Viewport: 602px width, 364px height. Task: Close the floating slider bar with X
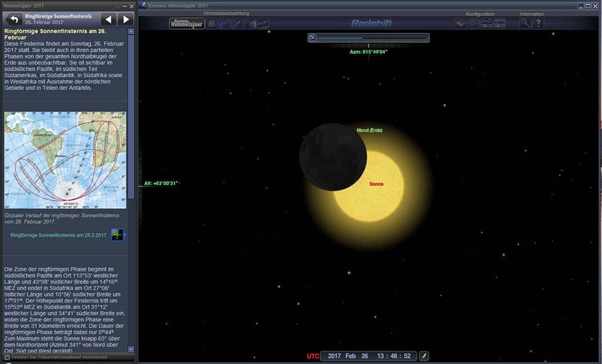(x=313, y=38)
